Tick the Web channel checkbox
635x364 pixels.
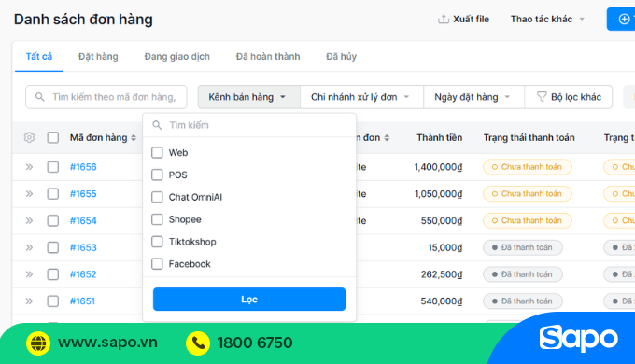(x=157, y=153)
